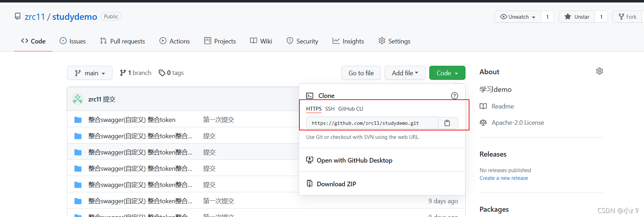
Task: Click the clone URL text field
Action: 372,123
